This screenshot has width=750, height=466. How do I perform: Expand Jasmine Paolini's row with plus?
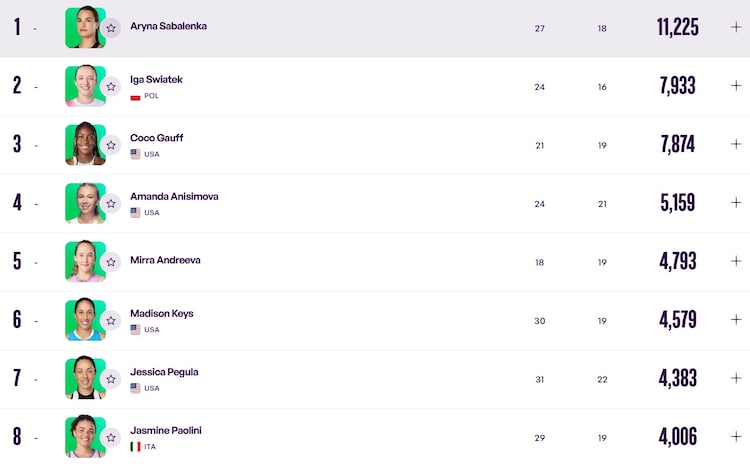pos(736,436)
